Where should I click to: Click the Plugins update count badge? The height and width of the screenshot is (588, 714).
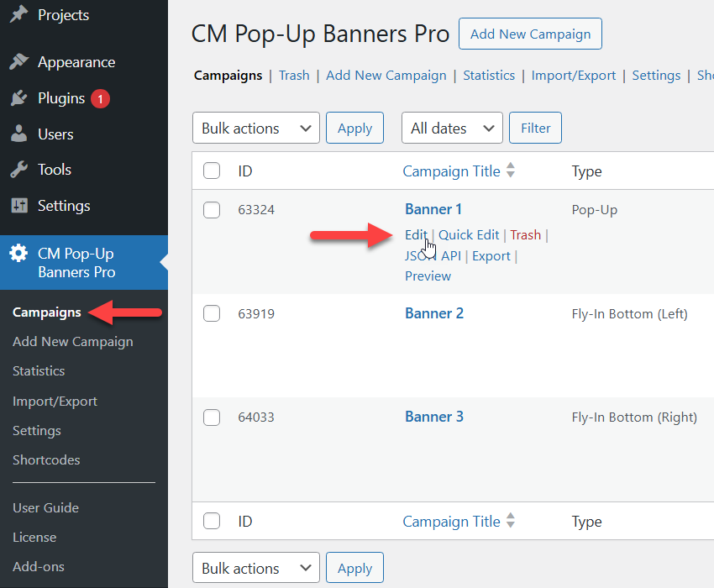100,99
